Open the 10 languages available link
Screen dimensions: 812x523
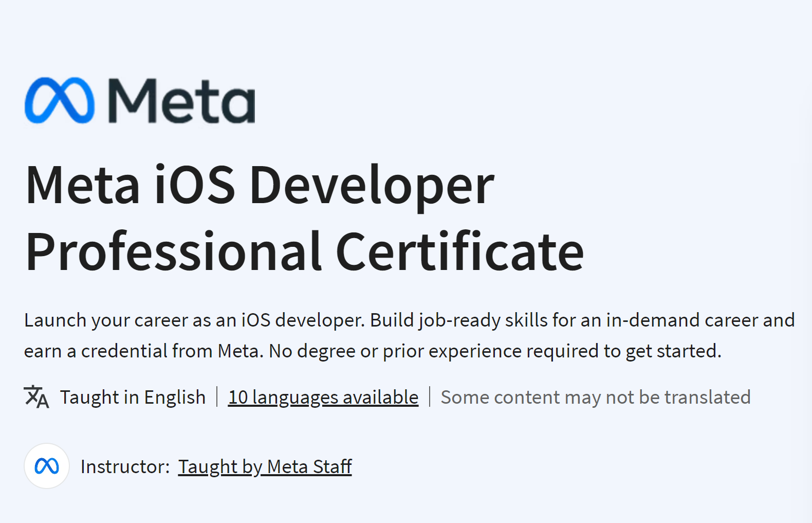pyautogui.click(x=323, y=398)
